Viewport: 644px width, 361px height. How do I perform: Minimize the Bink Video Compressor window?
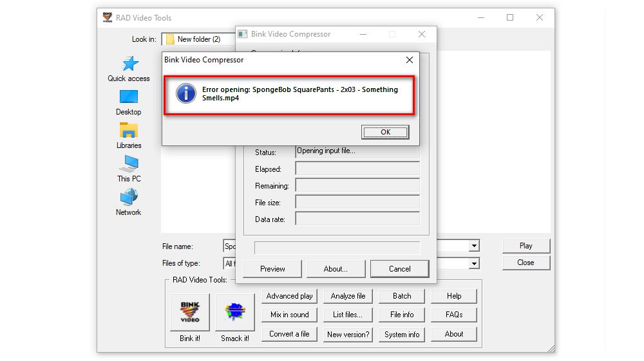363,35
